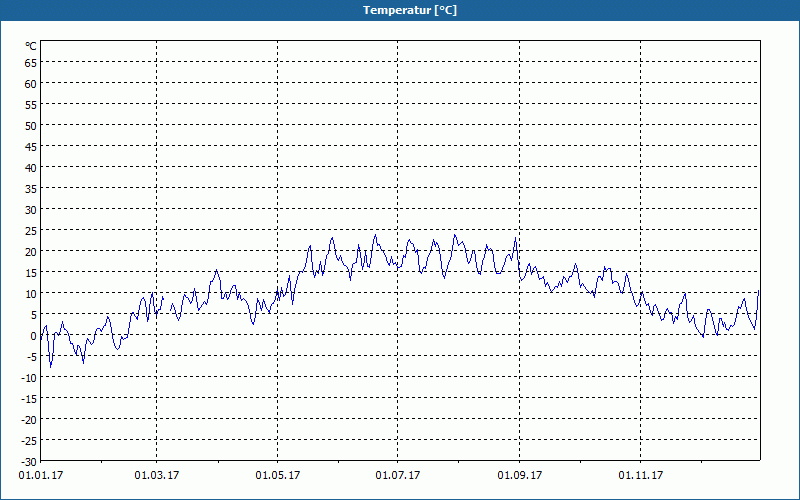Select the 01.01.17 date label
Image resolution: width=800 pixels, height=500 pixels.
[x=41, y=476]
